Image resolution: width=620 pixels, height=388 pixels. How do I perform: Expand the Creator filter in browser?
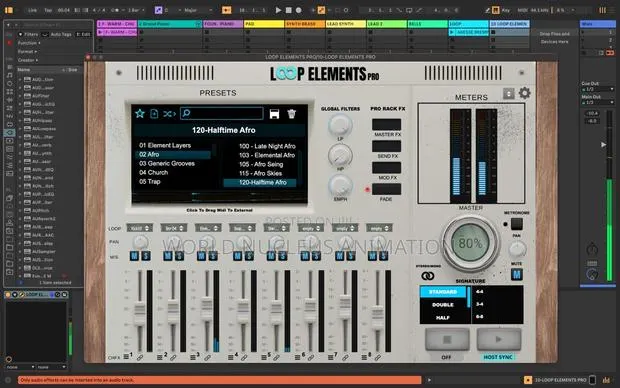(x=28, y=60)
